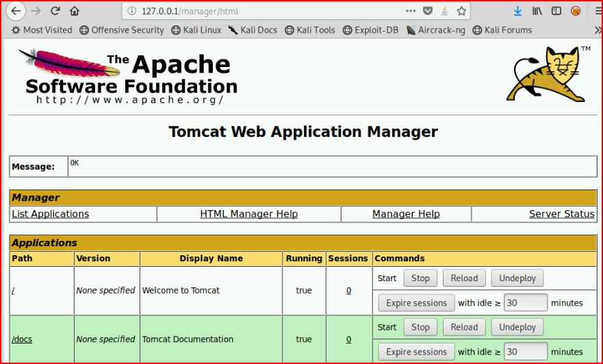Reload the page with the refresh icon
The height and width of the screenshot is (364, 603).
click(x=55, y=11)
